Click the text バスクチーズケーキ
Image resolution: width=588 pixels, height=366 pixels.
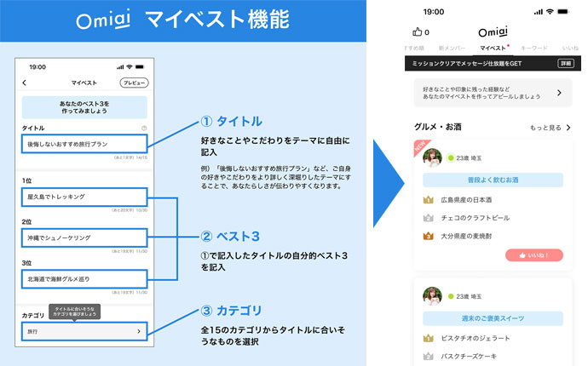tap(469, 357)
